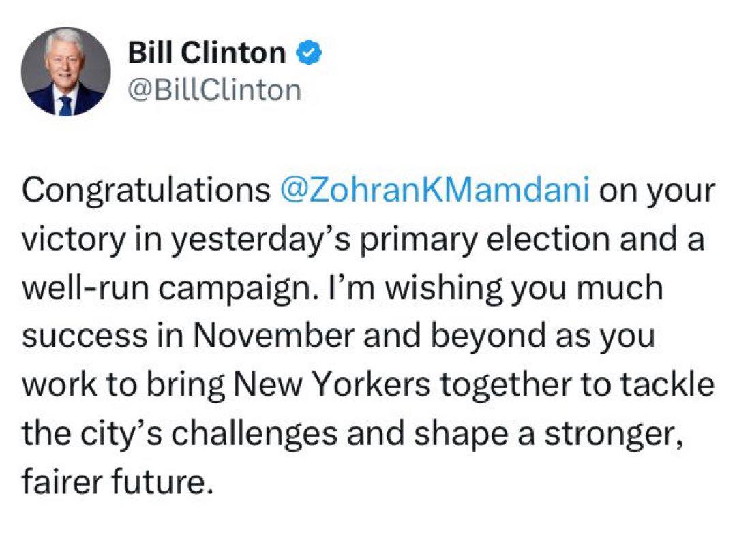Visit the @BillClinton handle link
This screenshot has width=750, height=560.
[x=214, y=90]
